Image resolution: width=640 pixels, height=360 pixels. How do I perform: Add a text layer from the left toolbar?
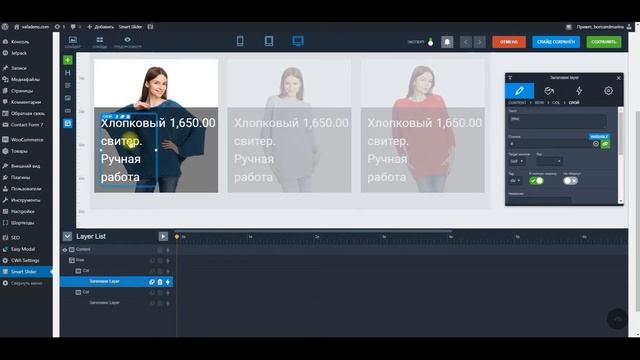point(68,85)
